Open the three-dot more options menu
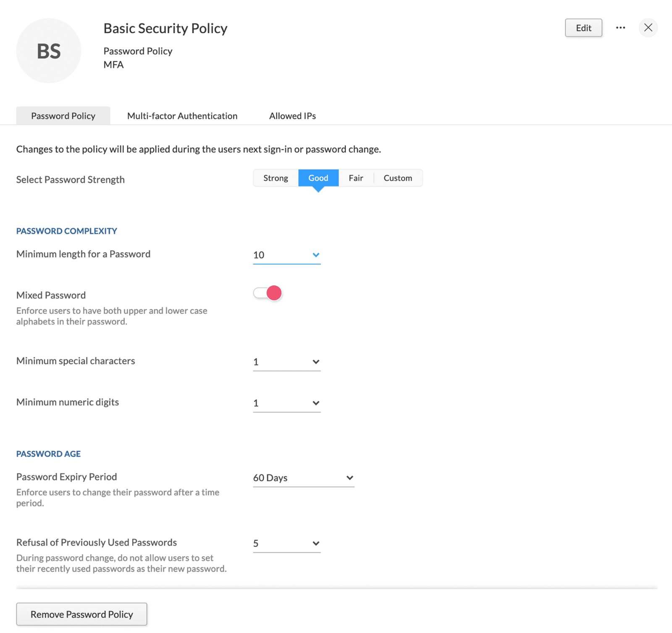Screen dimensions: 672x633 pyautogui.click(x=620, y=28)
